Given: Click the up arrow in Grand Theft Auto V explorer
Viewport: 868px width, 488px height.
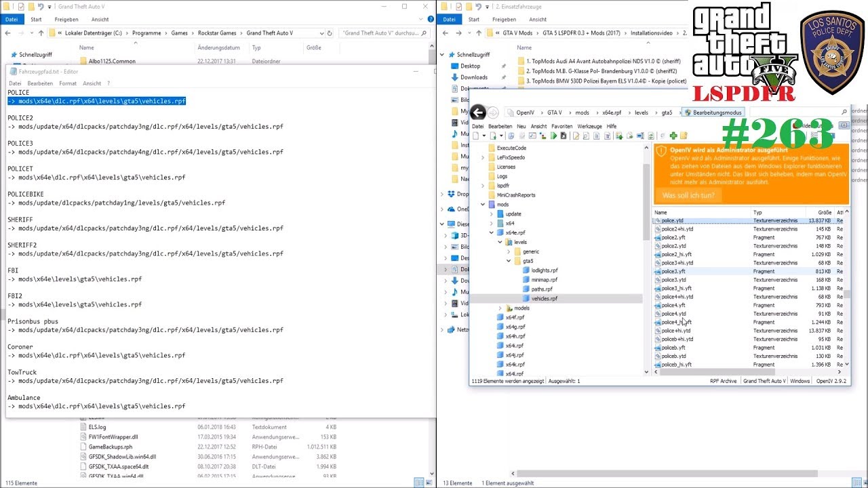Looking at the screenshot, I should 41,33.
